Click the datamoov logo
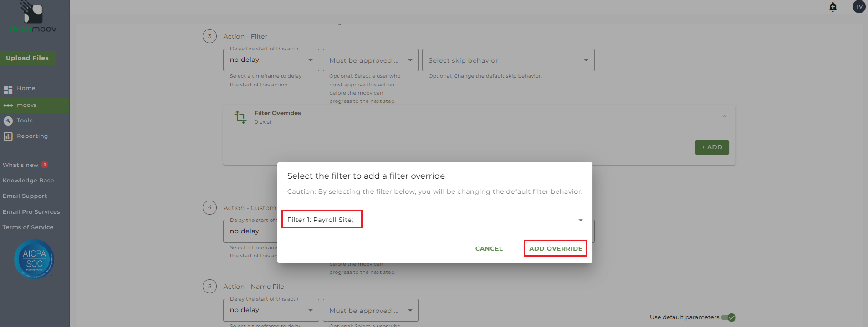This screenshot has width=868, height=327. tap(33, 18)
